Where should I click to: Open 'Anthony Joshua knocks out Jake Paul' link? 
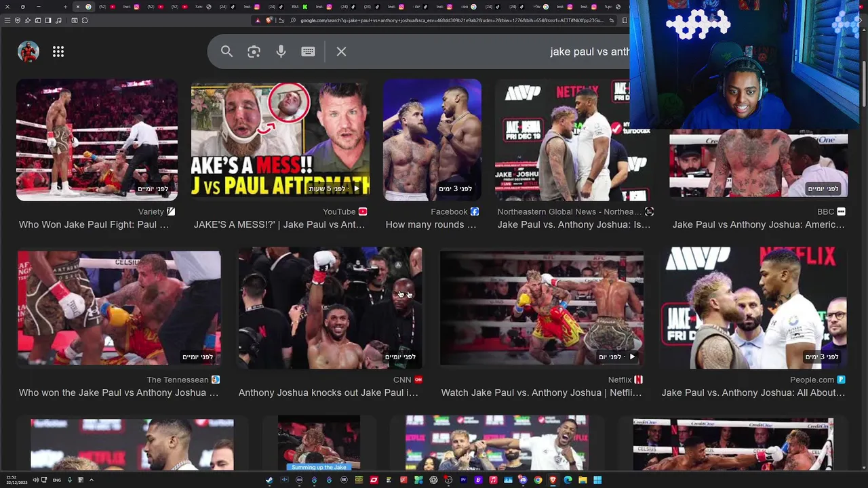pos(328,392)
